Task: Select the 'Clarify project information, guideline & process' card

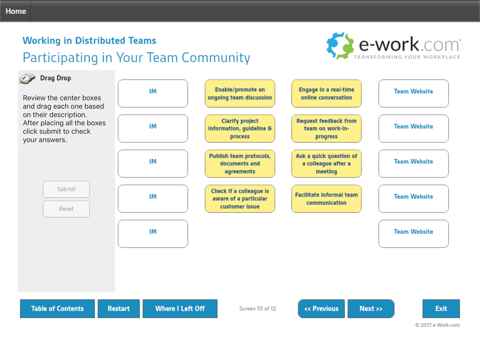Action: (x=240, y=129)
